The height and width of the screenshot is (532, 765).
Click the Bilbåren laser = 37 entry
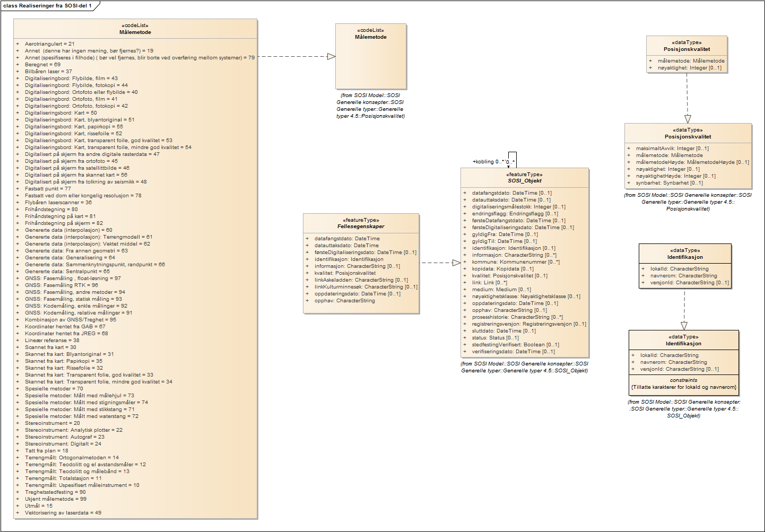click(48, 72)
